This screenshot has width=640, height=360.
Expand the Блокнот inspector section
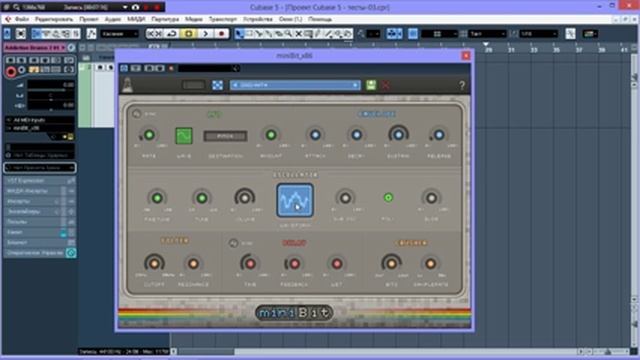pos(40,243)
